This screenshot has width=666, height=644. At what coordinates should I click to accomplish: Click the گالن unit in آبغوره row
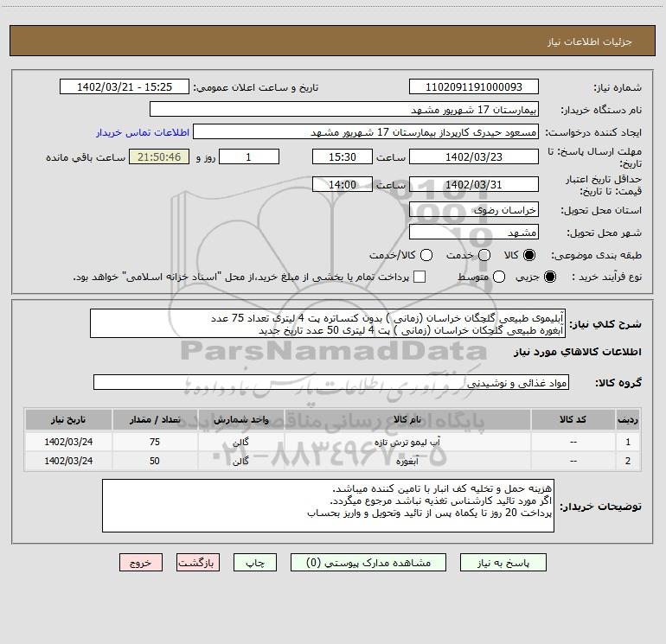coord(240,461)
